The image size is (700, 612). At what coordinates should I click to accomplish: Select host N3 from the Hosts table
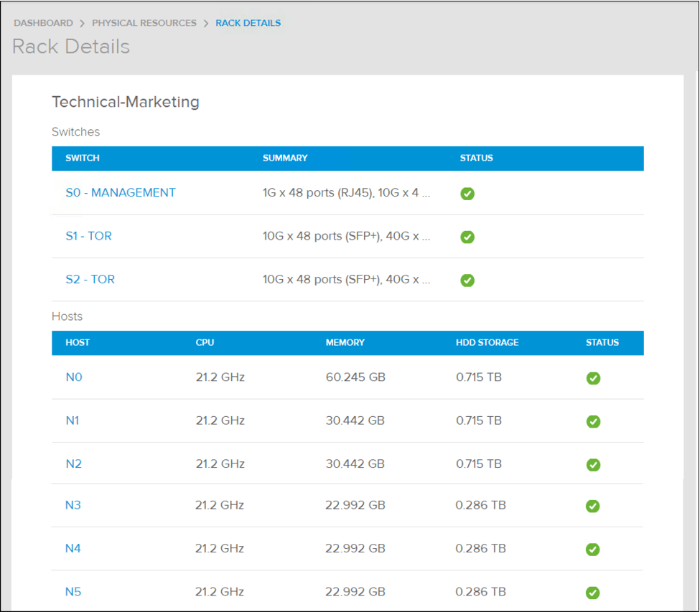(73, 506)
